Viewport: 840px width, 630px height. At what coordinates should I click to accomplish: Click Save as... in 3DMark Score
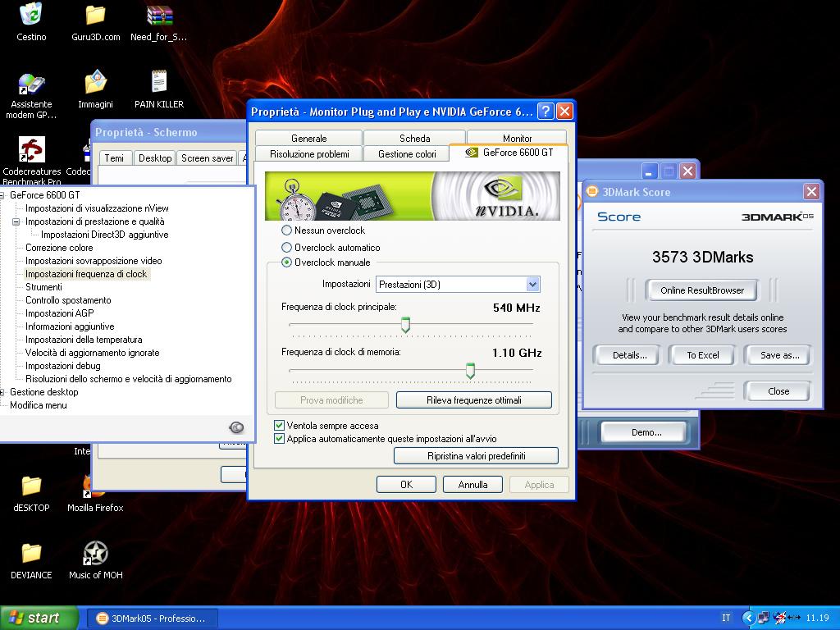(780, 355)
